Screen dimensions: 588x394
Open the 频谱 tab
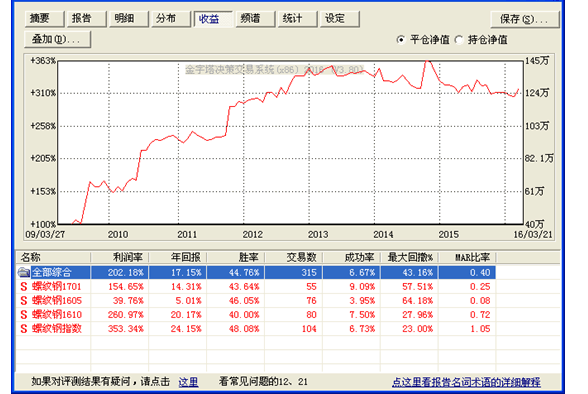click(x=255, y=19)
